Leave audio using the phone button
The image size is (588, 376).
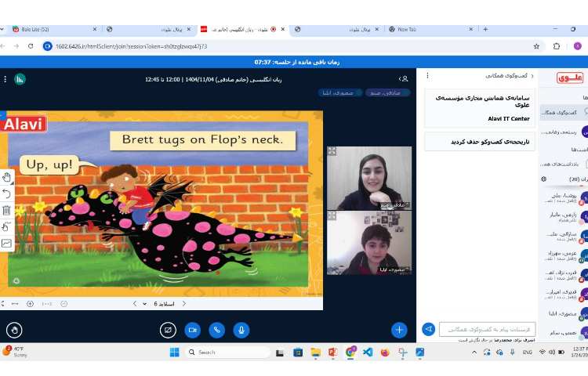click(216, 330)
